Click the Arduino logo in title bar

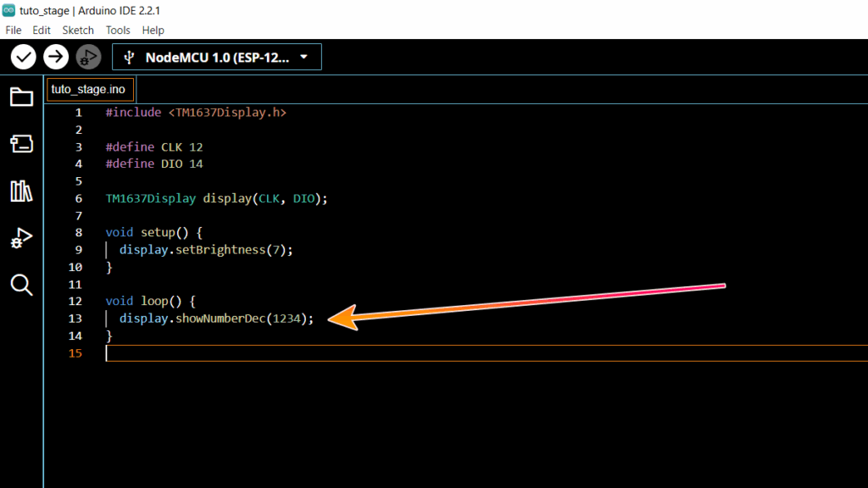[x=8, y=10]
